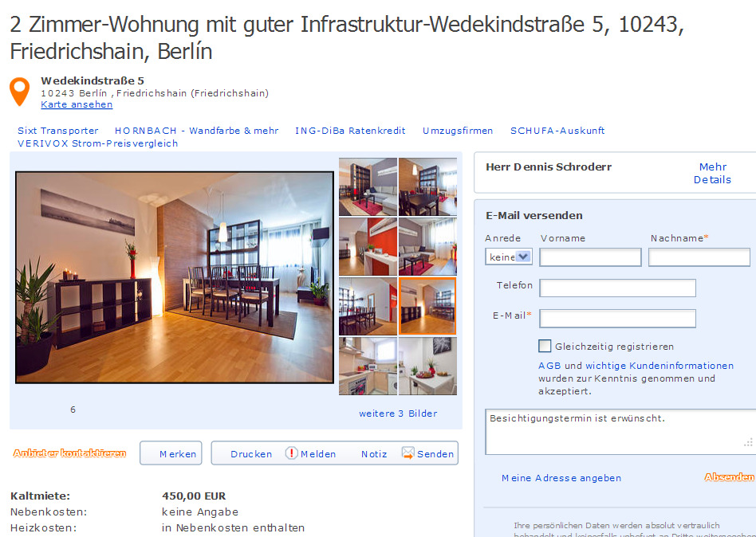The height and width of the screenshot is (537, 756).
Task: Open the SCHUFA-Auskunft link
Action: click(x=557, y=131)
